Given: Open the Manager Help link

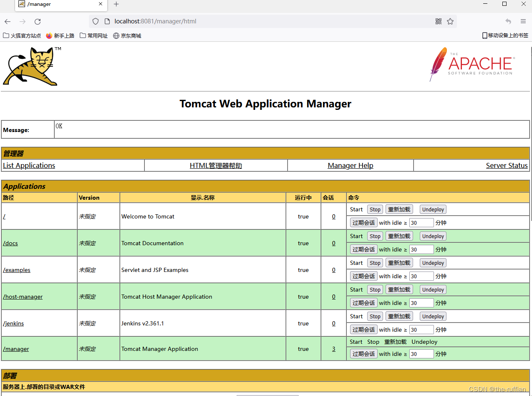Looking at the screenshot, I should [350, 165].
